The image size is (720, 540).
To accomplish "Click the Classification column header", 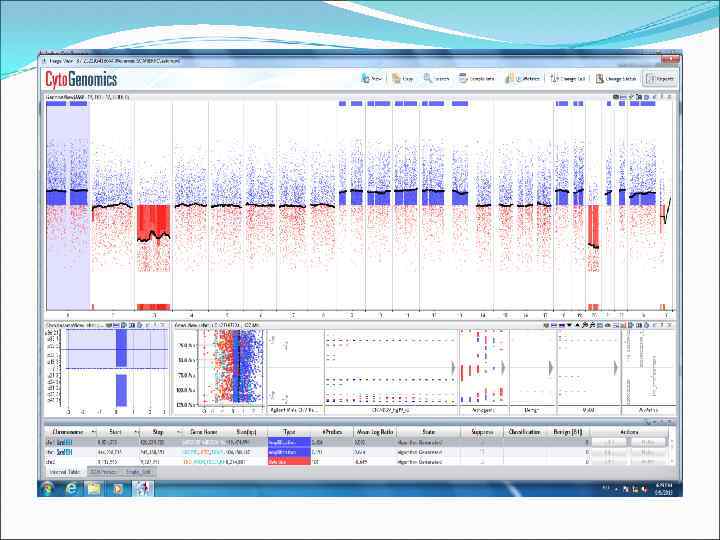I will click(x=524, y=432).
